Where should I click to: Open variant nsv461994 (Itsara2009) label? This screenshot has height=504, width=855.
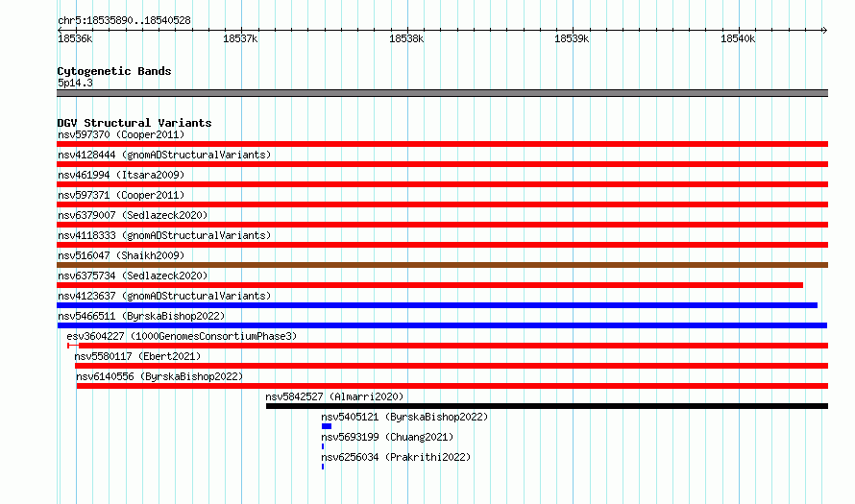tap(121, 175)
